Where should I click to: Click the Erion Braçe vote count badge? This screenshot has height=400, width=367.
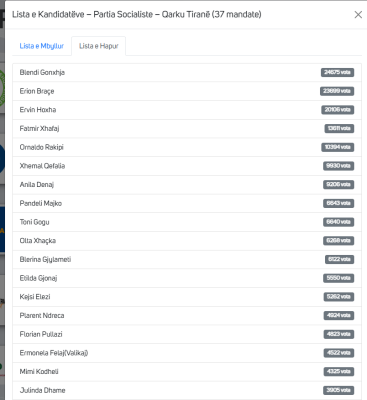[337, 91]
